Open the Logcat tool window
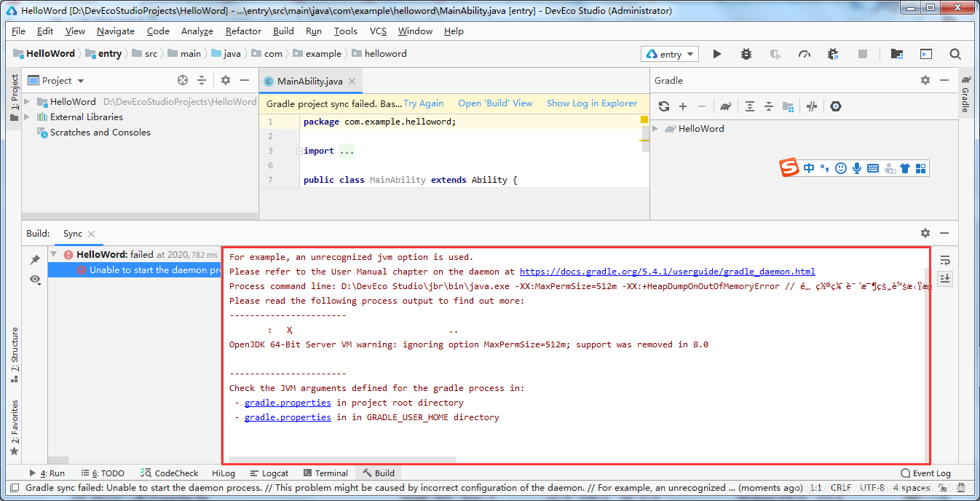Viewport: 980px width, 501px height. (x=269, y=473)
